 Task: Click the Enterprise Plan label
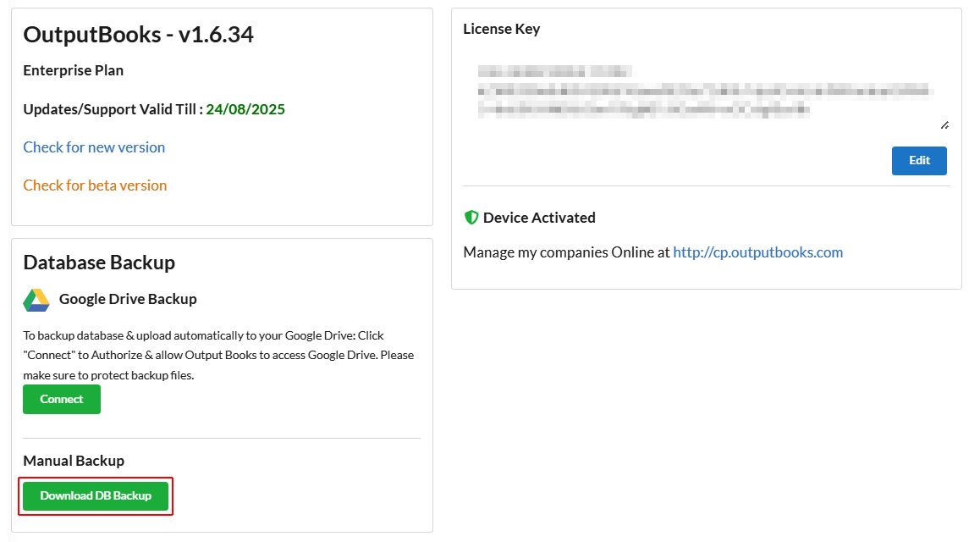tap(73, 70)
